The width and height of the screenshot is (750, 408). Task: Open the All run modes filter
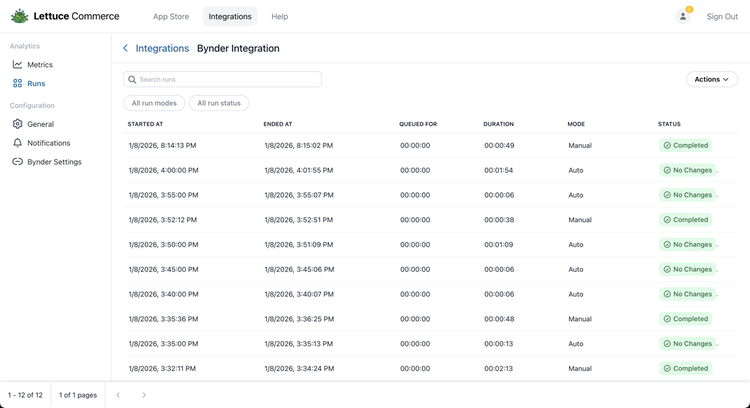[x=154, y=103]
